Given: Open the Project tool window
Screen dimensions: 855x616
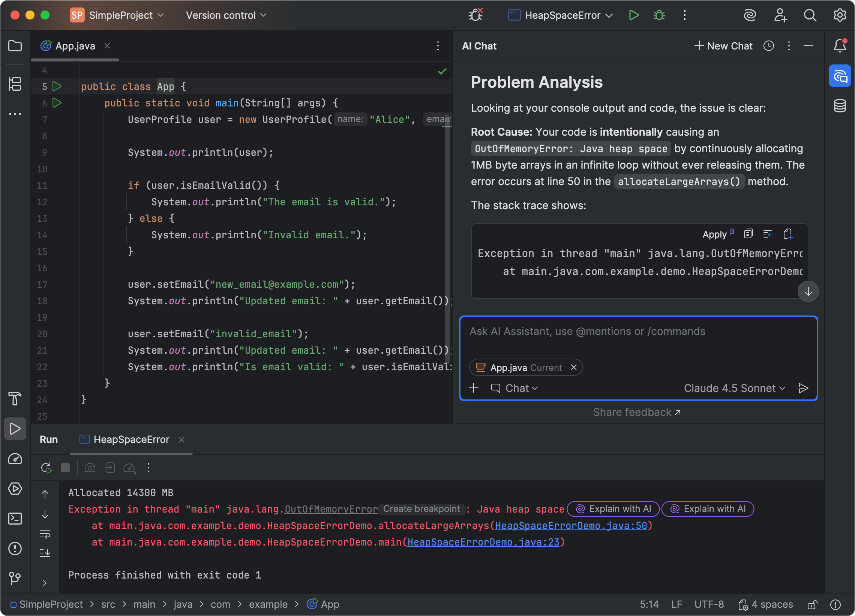Looking at the screenshot, I should [x=15, y=45].
